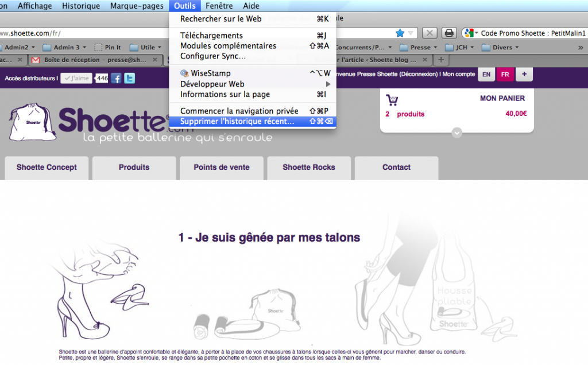Click the stop loading X icon
The width and height of the screenshot is (588, 365).
pyautogui.click(x=430, y=33)
